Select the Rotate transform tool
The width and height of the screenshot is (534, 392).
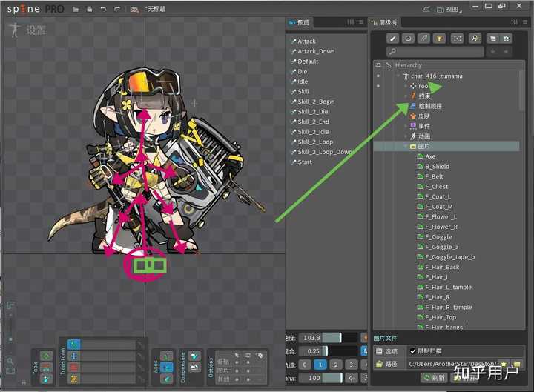tap(74, 345)
